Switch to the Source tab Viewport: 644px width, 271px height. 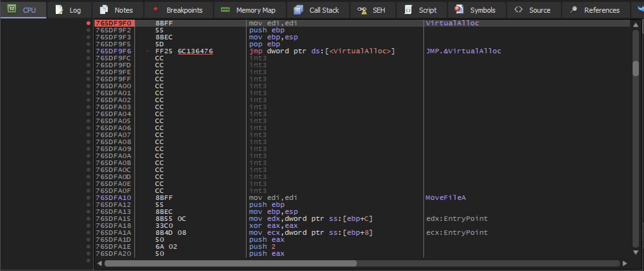(x=534, y=10)
